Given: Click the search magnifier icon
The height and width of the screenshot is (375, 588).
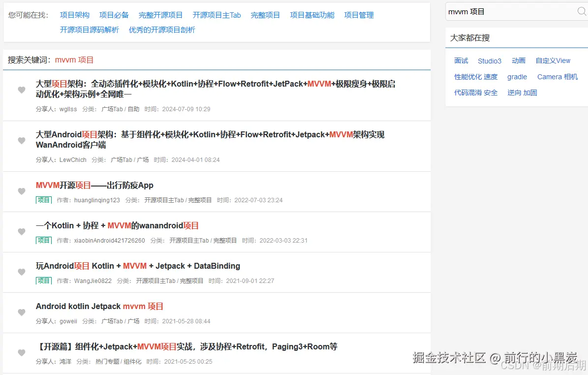Looking at the screenshot, I should coord(582,11).
